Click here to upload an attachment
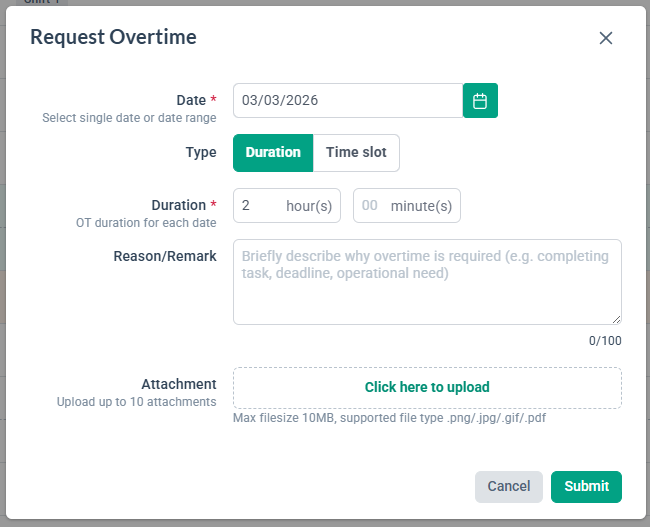The width and height of the screenshot is (650, 527). (x=427, y=387)
